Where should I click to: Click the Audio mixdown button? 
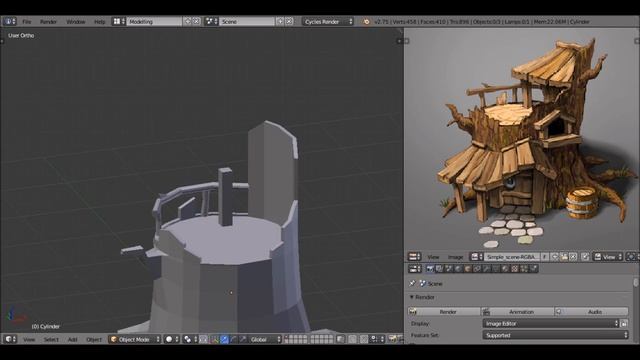click(x=591, y=312)
